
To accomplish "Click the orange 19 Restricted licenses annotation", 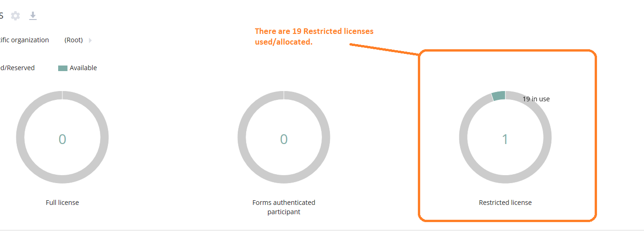I will pyautogui.click(x=314, y=36).
